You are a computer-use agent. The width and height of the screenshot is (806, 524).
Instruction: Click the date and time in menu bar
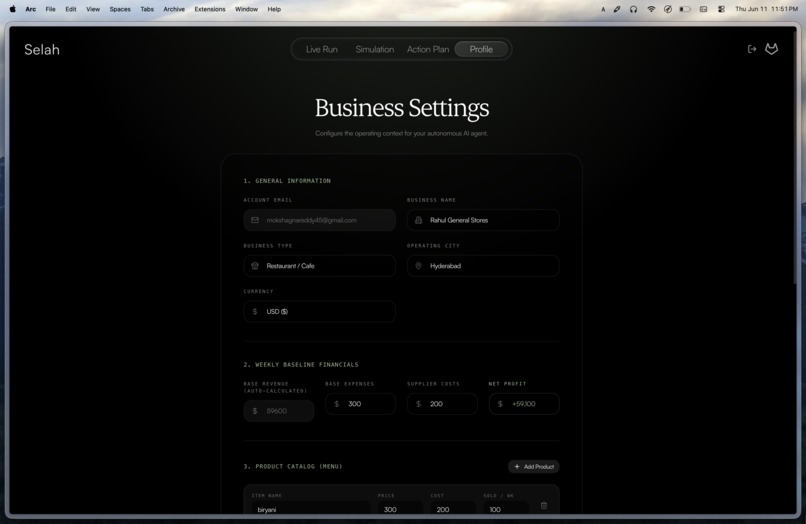[766, 9]
